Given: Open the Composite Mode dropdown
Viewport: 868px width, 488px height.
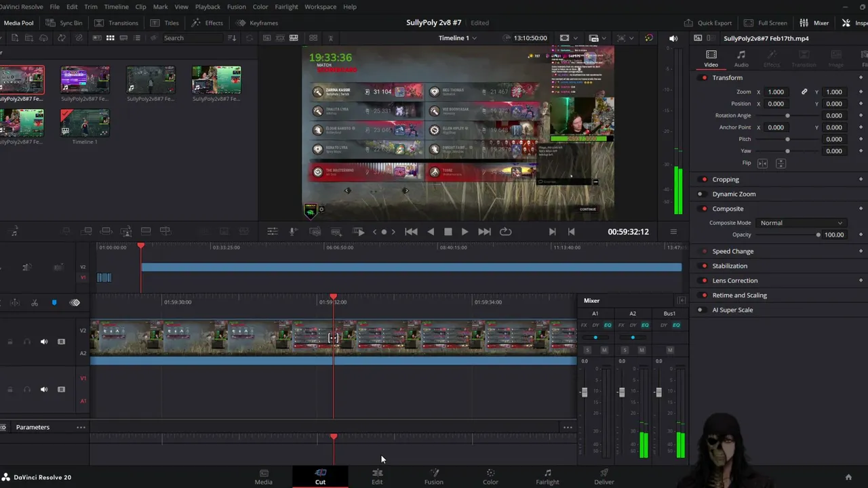Looking at the screenshot, I should [801, 223].
